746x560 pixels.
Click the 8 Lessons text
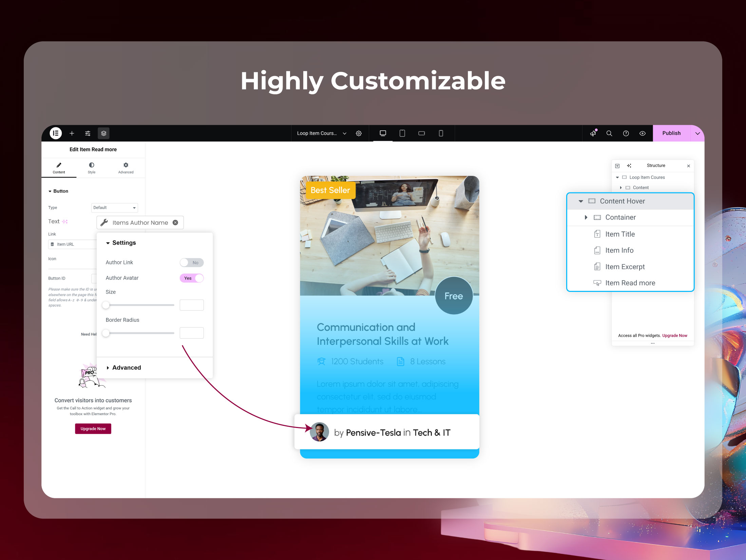(428, 361)
